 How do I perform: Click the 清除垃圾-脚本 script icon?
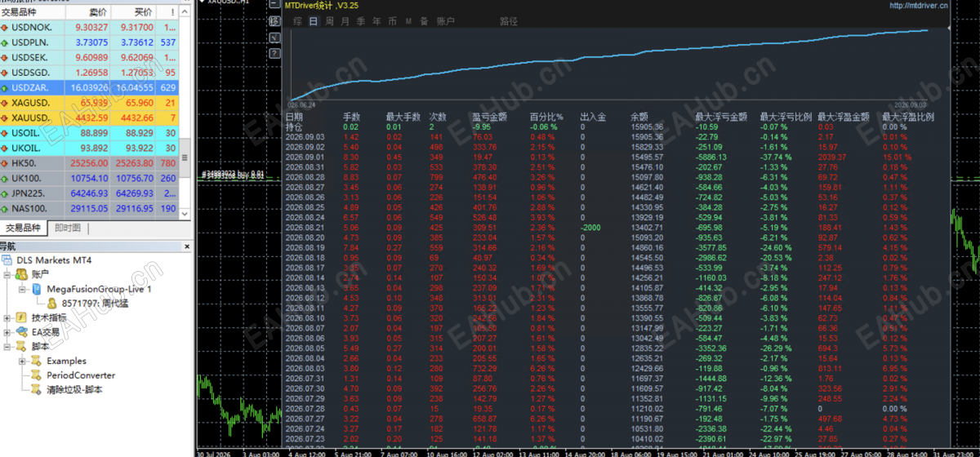pos(37,390)
